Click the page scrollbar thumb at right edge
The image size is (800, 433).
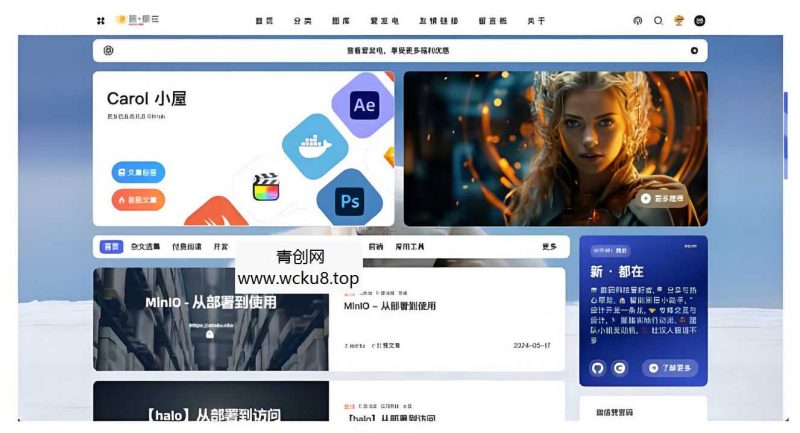pyautogui.click(x=786, y=135)
